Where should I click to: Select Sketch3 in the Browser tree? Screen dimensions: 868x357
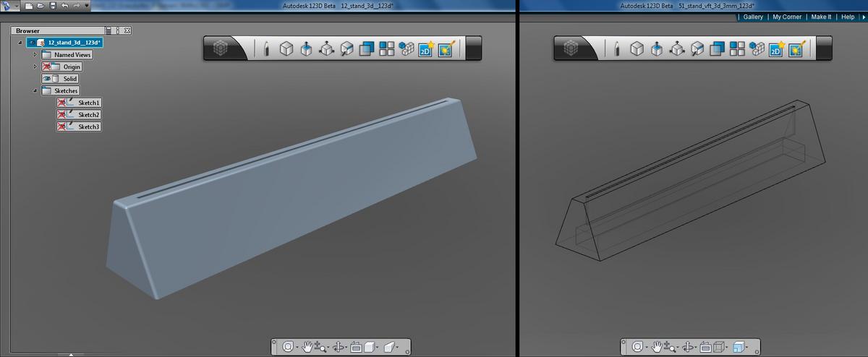[88, 126]
